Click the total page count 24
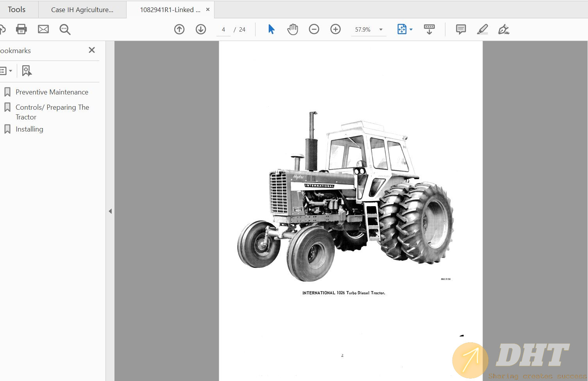 click(242, 30)
